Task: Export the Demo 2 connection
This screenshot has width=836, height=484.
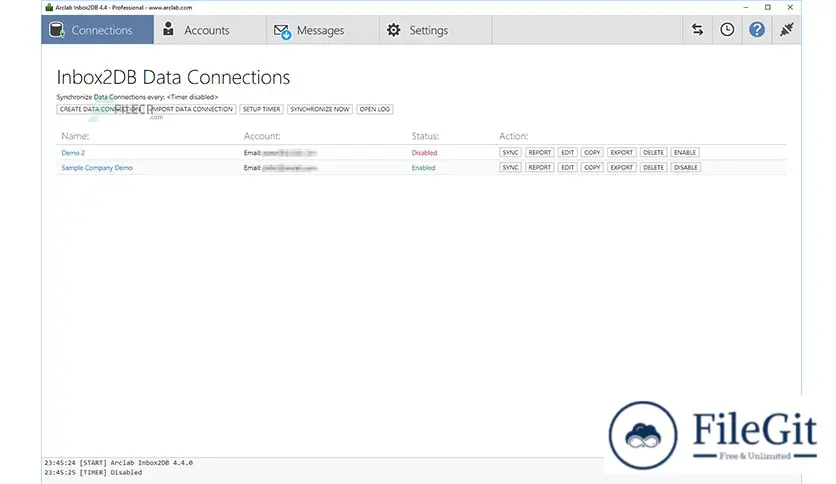Action: (x=622, y=152)
